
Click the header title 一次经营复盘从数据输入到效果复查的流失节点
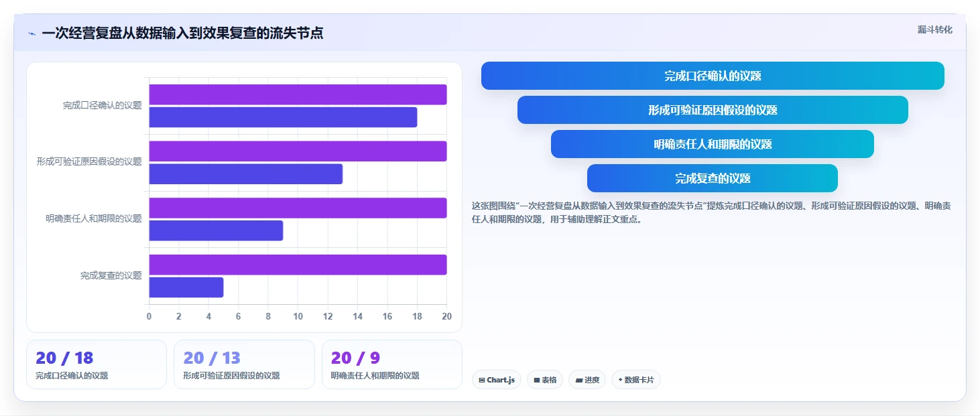point(182,33)
